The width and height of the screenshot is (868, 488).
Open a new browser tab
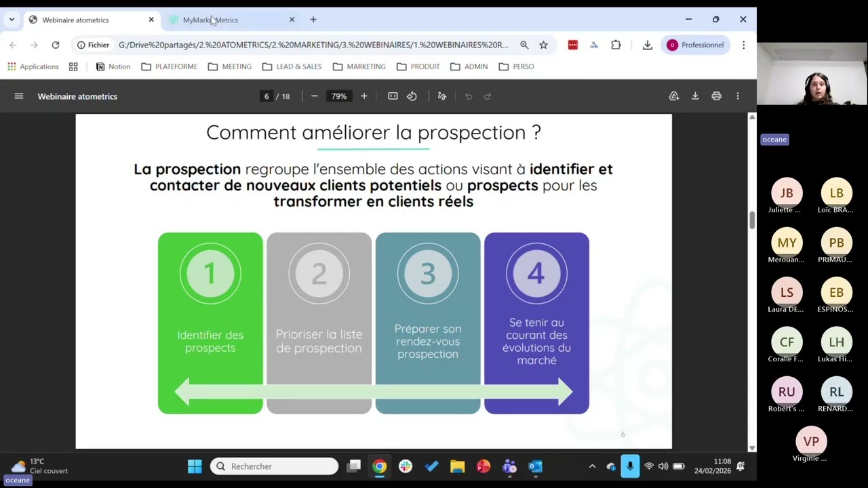pos(313,20)
